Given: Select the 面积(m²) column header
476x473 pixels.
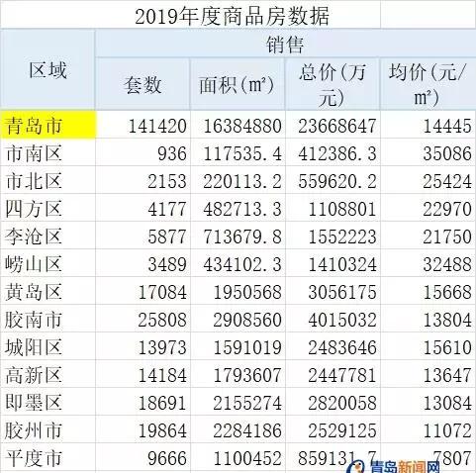Looking at the screenshot, I should click(x=237, y=85).
